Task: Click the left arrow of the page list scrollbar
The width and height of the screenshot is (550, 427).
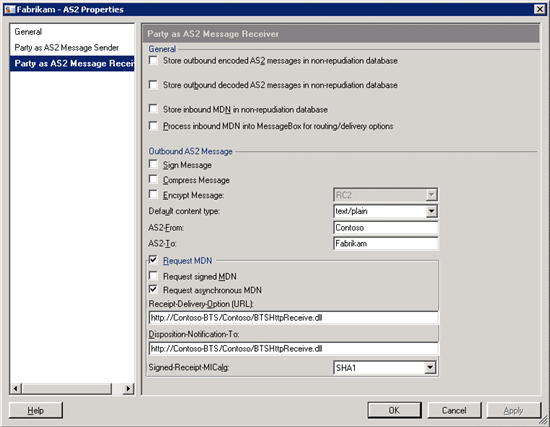Action: click(x=16, y=388)
